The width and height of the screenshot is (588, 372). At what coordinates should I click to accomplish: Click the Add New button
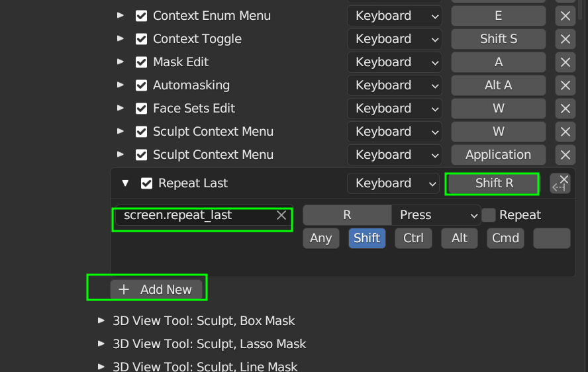coord(156,289)
